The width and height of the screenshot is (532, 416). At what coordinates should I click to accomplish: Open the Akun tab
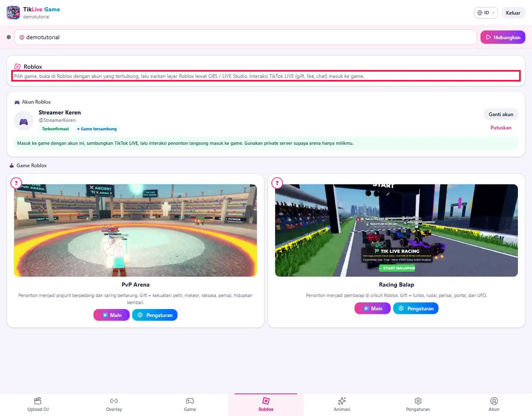(x=494, y=404)
